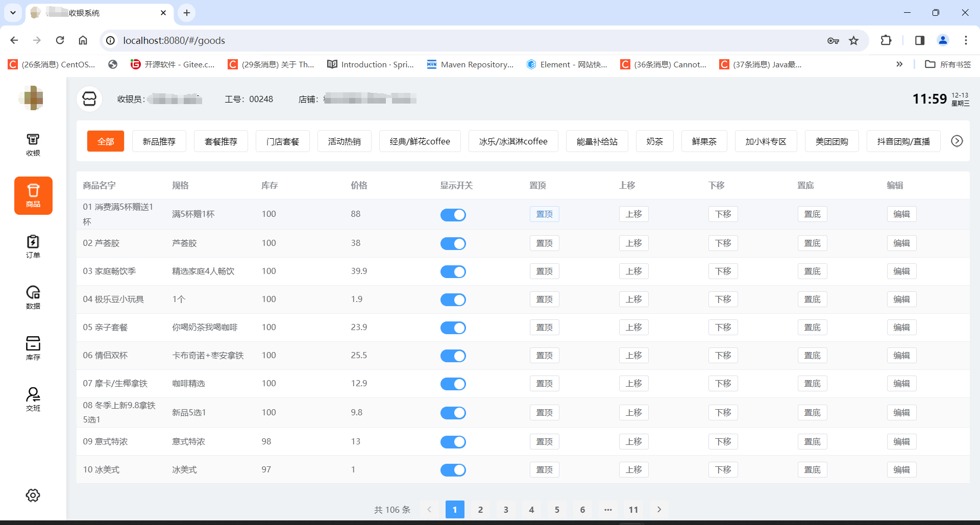The width and height of the screenshot is (980, 525).
Task: Open browser extensions puzzle icon
Action: point(886,40)
